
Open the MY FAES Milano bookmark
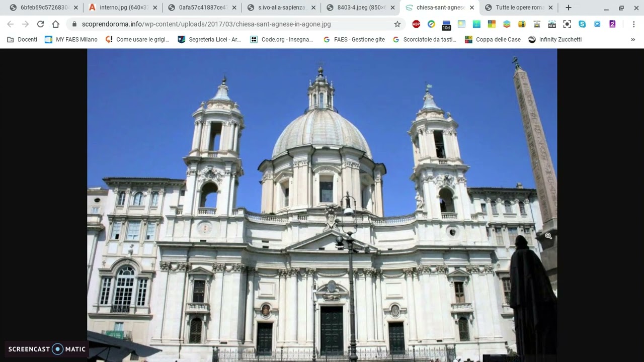point(71,39)
